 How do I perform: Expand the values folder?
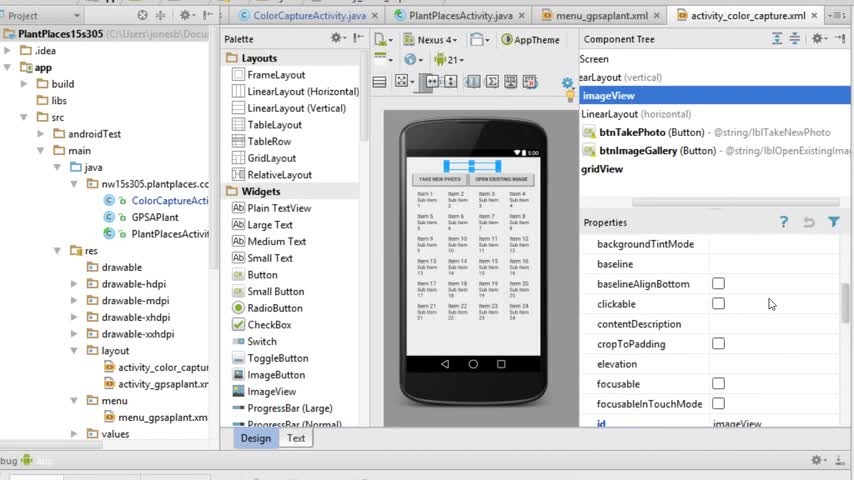click(x=74, y=434)
